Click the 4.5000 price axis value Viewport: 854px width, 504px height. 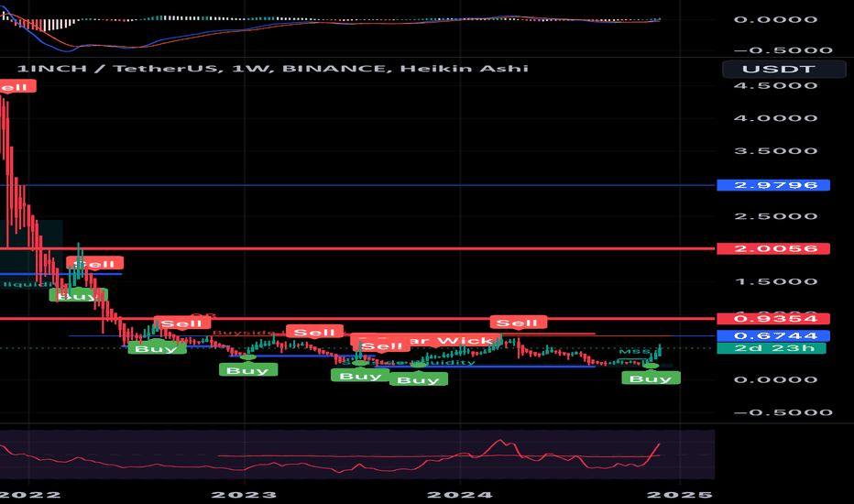775,85
